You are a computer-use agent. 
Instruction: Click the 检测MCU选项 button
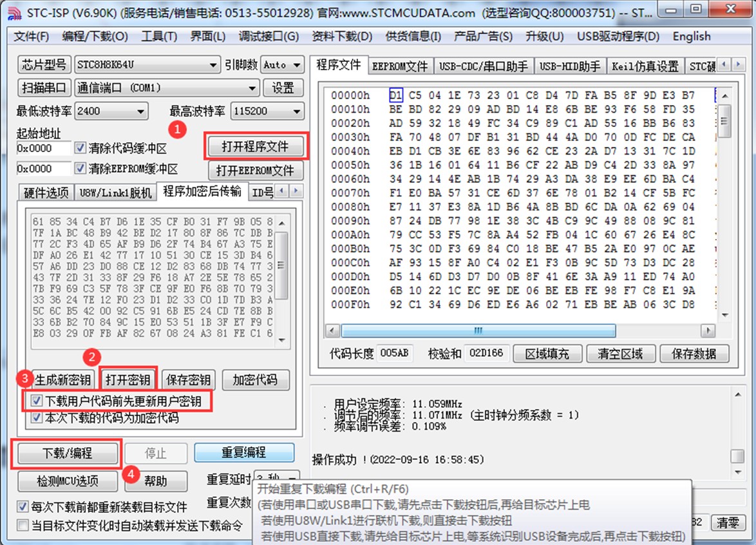point(68,481)
